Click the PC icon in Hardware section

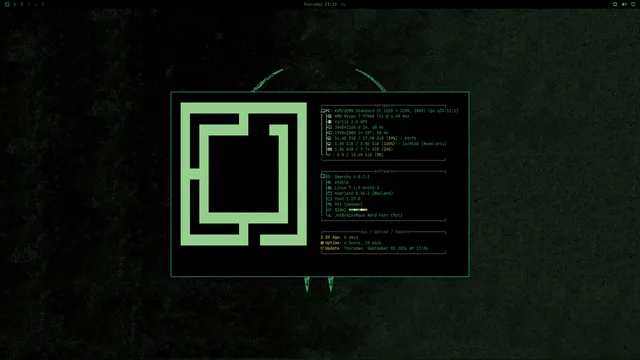click(323, 111)
